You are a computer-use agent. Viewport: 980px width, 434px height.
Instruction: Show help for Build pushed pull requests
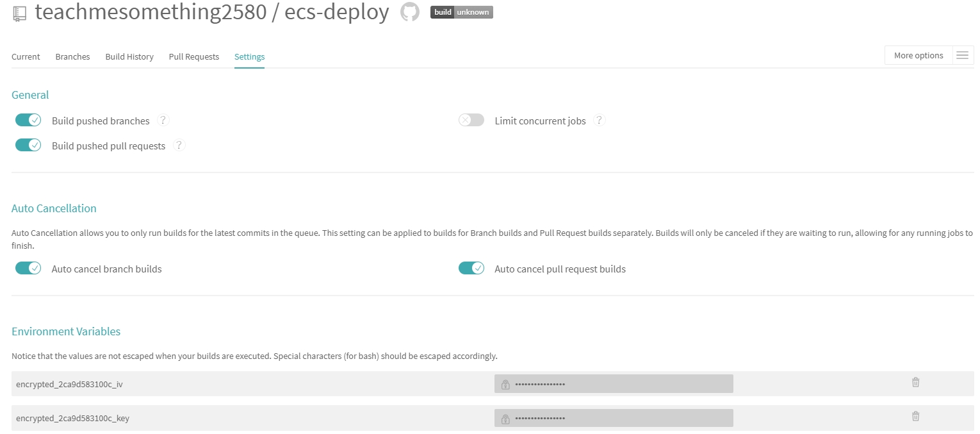coord(179,145)
